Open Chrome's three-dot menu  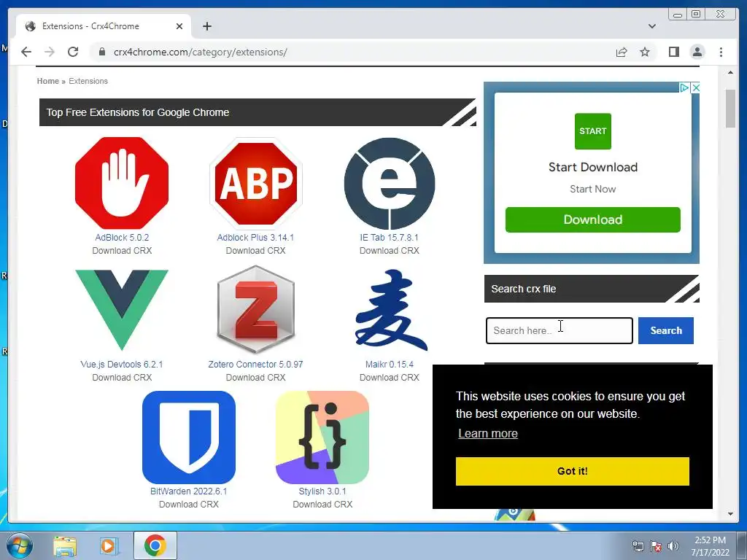(721, 52)
